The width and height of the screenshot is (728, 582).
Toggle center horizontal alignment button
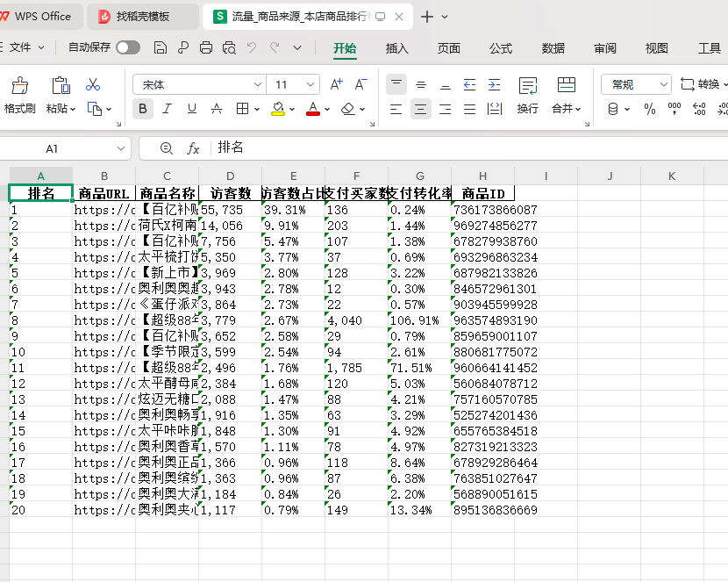click(421, 109)
